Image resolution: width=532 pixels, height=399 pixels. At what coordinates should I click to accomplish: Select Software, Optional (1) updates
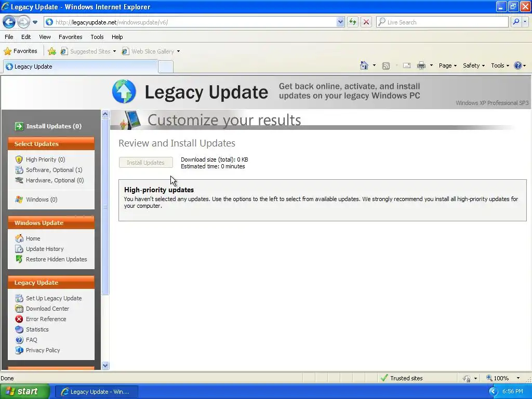(x=54, y=170)
